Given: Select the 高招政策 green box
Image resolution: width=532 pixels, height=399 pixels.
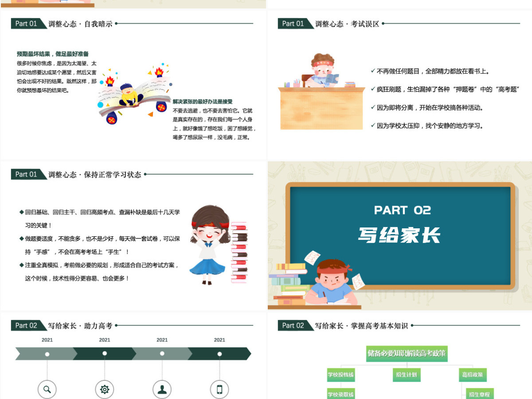Looking at the screenshot, I should pyautogui.click(x=473, y=375).
